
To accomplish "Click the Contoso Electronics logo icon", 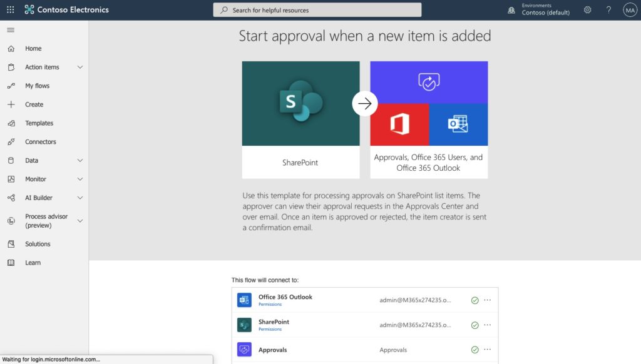I will 29,9.
